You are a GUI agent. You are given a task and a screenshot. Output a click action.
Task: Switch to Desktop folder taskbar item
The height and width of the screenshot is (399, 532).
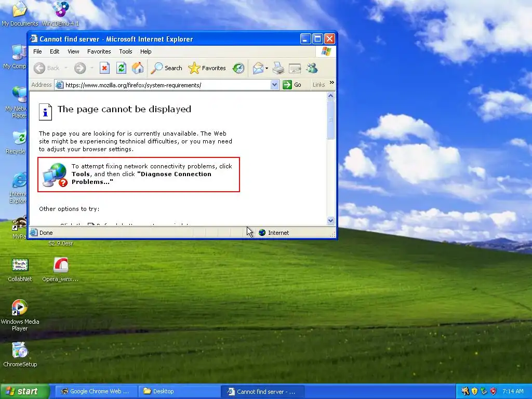click(x=179, y=392)
